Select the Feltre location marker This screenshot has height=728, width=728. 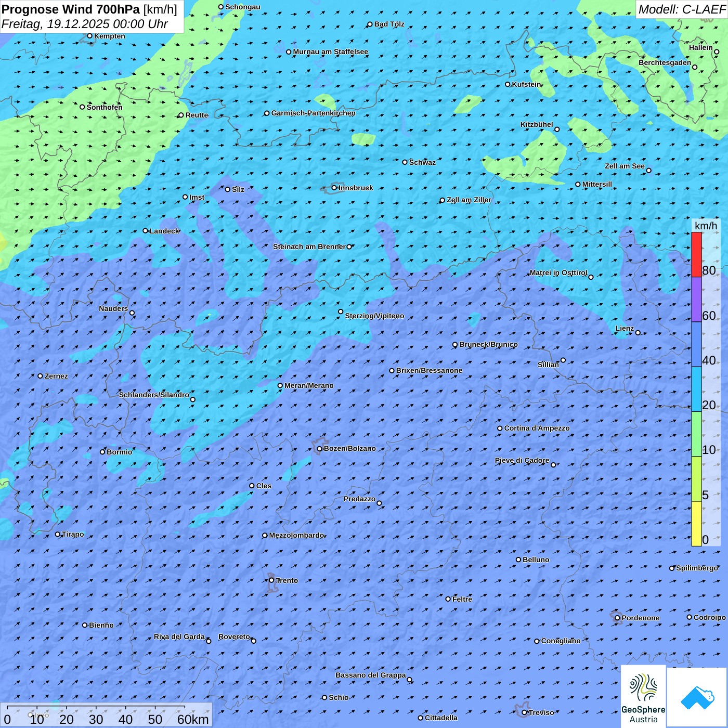pos(448,599)
